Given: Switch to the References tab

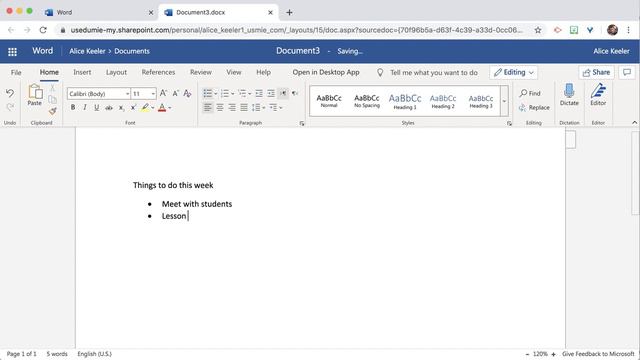Looking at the screenshot, I should click(158, 72).
